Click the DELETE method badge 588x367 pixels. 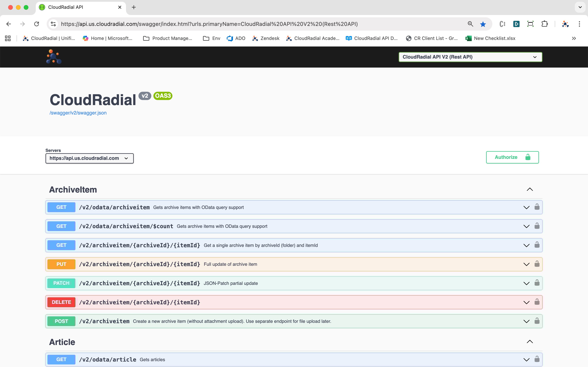[61, 302]
